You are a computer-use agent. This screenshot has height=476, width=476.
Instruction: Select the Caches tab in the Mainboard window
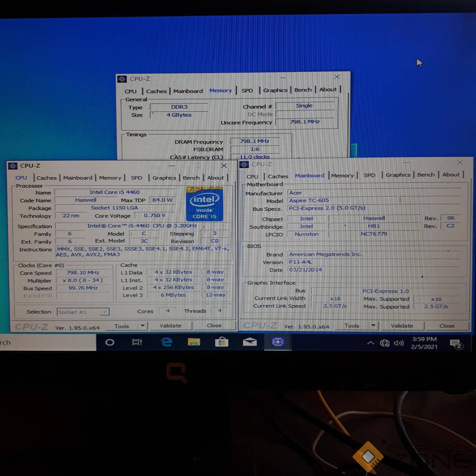278,176
